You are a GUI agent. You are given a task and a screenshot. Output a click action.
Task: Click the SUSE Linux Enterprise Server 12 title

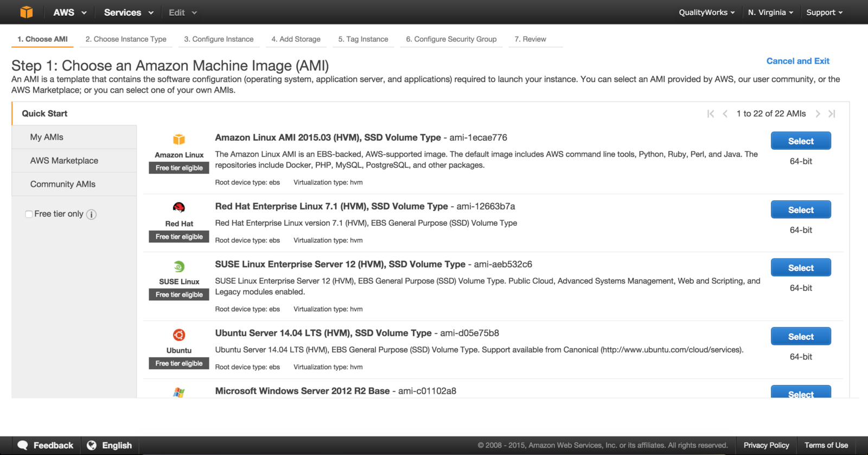[340, 264]
